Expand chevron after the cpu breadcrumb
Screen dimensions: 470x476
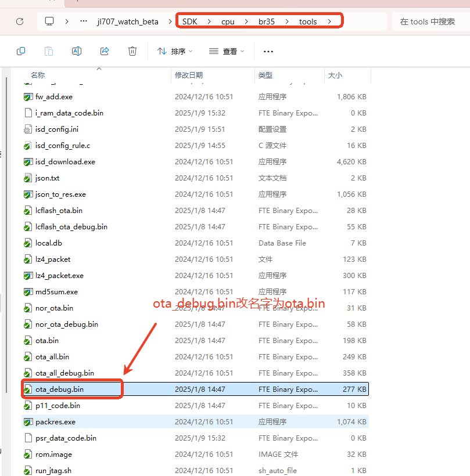click(246, 21)
